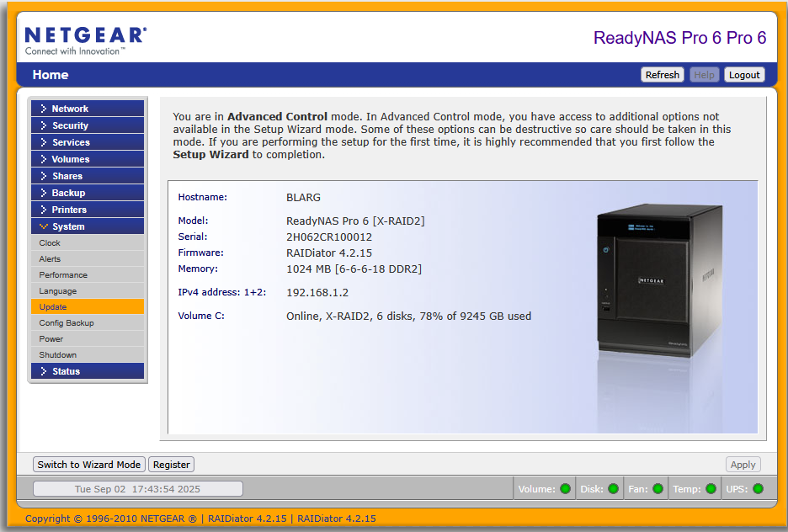Expand the Backup menu section
Screen dimensions: 788x532
tap(88, 193)
